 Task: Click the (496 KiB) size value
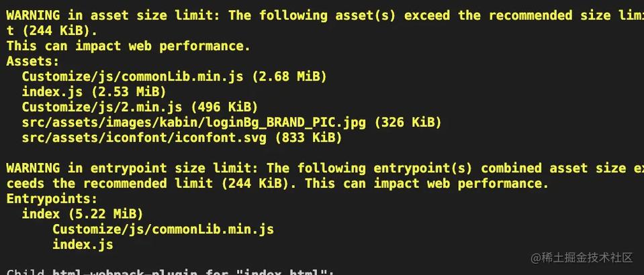click(224, 107)
